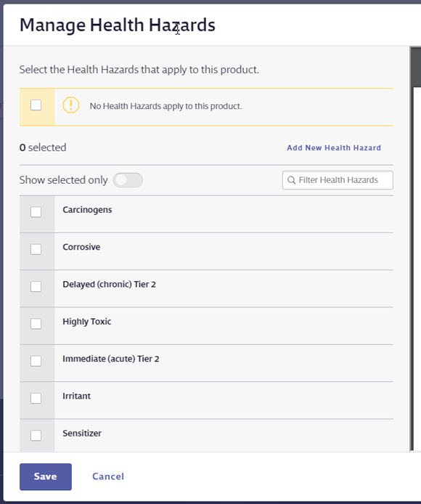Open the Add New Health Hazard link
This screenshot has height=504, width=421.
click(334, 148)
